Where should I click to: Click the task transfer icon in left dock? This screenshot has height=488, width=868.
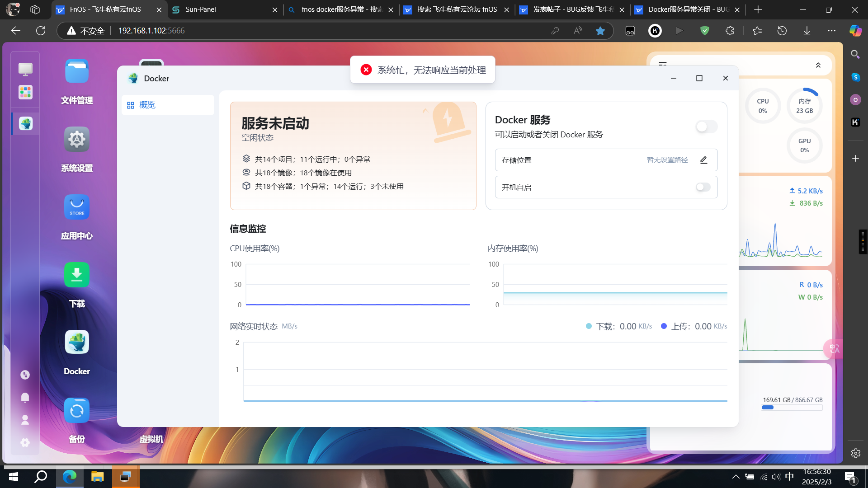click(25, 375)
